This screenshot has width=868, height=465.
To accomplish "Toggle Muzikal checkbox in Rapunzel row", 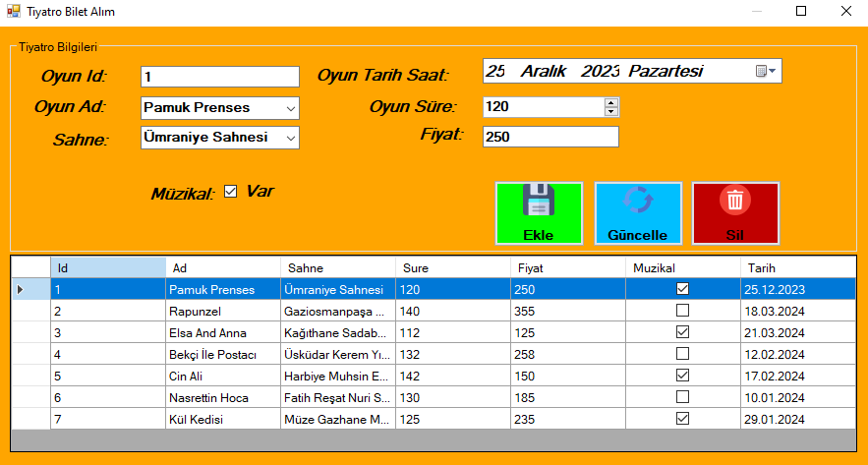I will click(682, 311).
